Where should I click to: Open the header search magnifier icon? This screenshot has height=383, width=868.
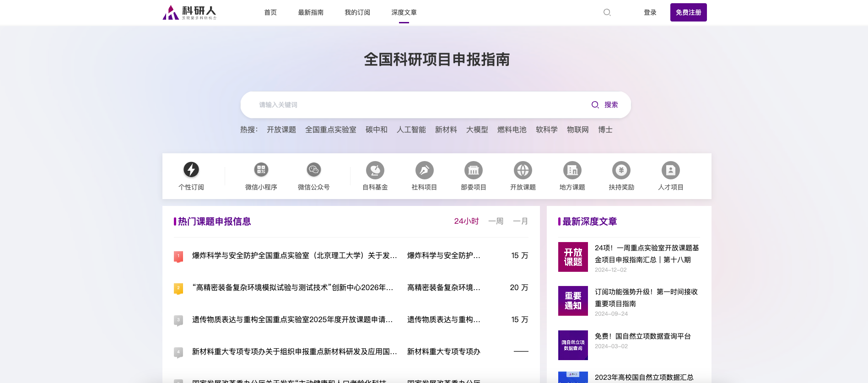pyautogui.click(x=607, y=12)
